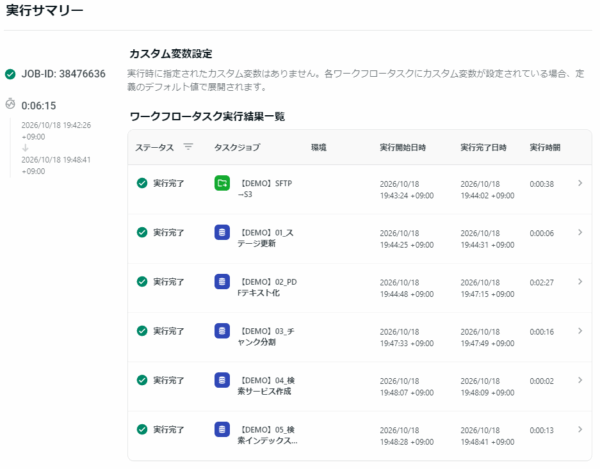Click job start time 19:42:26 in sidebar
The image size is (600, 469).
pyautogui.click(x=56, y=131)
